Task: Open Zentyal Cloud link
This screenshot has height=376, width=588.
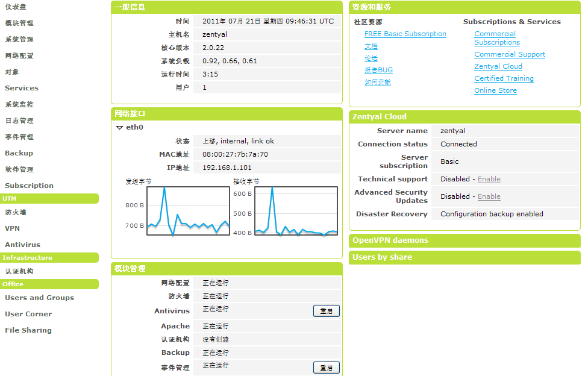Action: (498, 66)
